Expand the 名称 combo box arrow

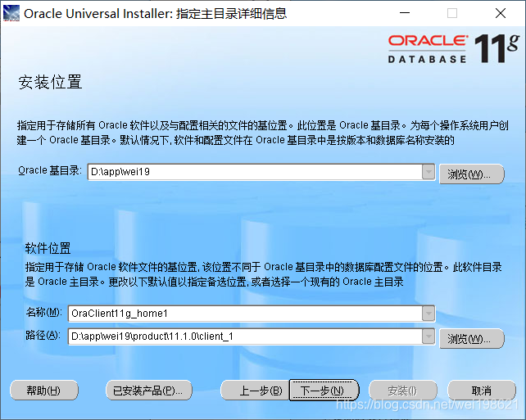coord(428,314)
